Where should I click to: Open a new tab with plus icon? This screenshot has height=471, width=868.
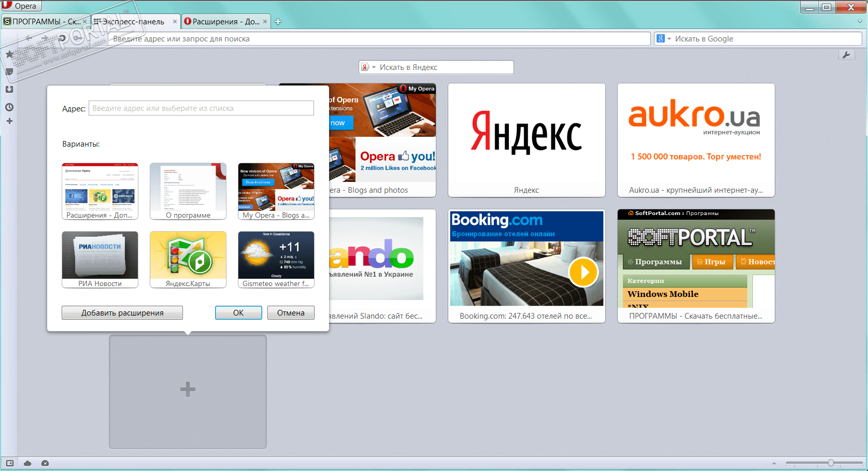(278, 22)
